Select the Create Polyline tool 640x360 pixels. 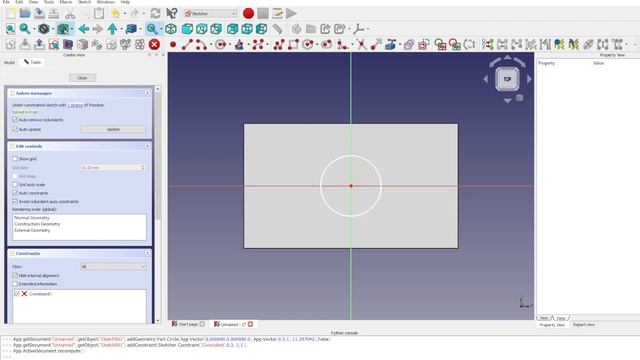coord(279,44)
